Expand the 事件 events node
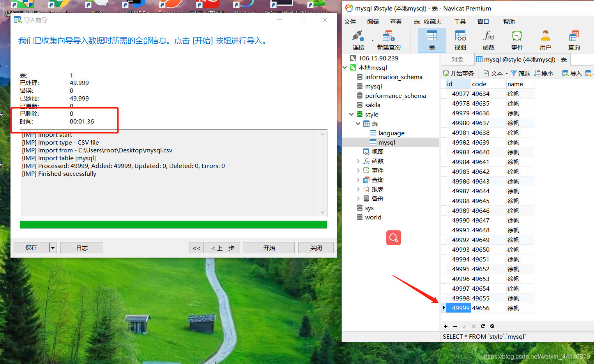The height and width of the screenshot is (364, 594). point(358,170)
